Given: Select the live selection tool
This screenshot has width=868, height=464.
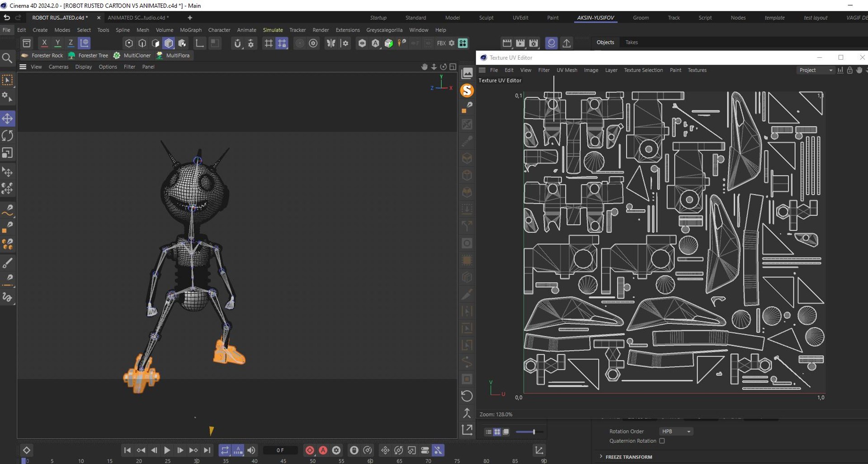Looking at the screenshot, I should coord(8,80).
